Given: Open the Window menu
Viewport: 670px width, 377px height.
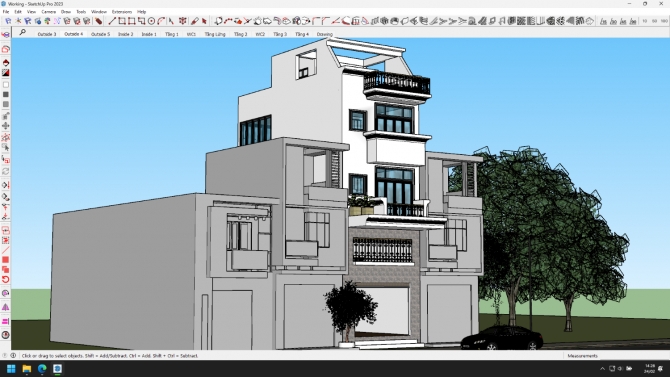Looking at the screenshot, I should [99, 12].
